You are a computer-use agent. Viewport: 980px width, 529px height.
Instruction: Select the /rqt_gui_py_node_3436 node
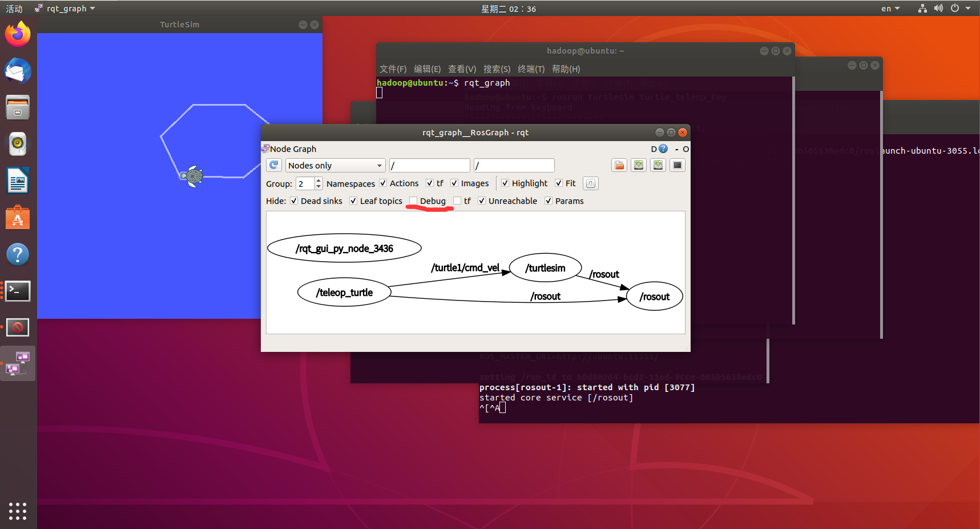click(x=344, y=248)
